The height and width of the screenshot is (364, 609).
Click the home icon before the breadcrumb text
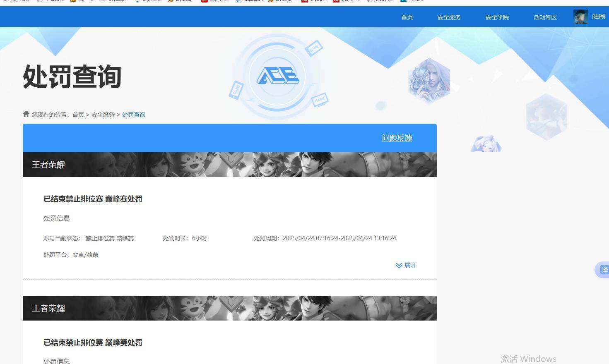(26, 114)
